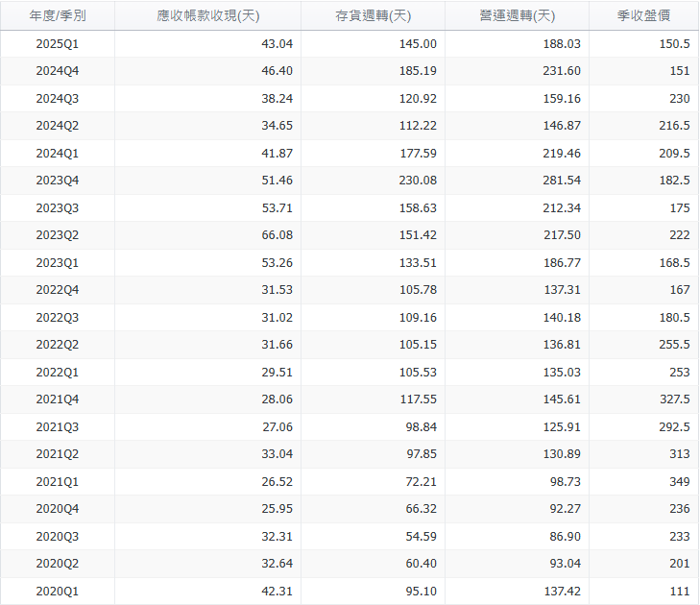Click receivables value 25.95 for 2020Q4
The image size is (700, 605).
[x=276, y=509]
